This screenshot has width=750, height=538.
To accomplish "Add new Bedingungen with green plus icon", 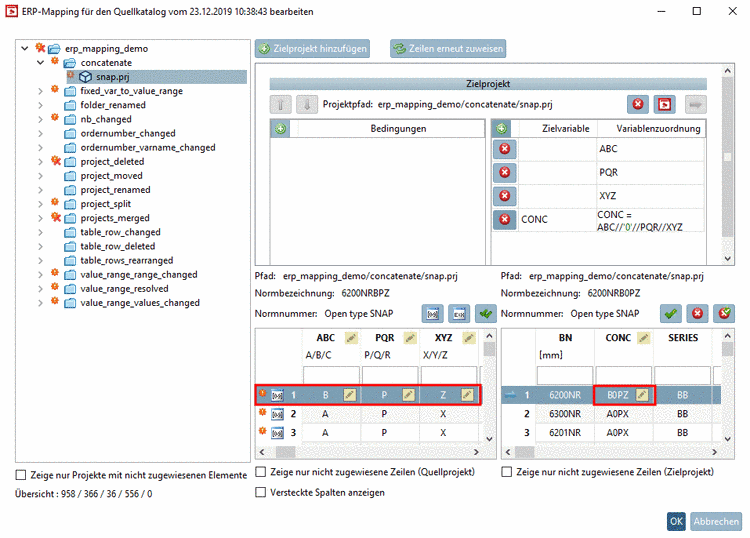I will pos(281,129).
